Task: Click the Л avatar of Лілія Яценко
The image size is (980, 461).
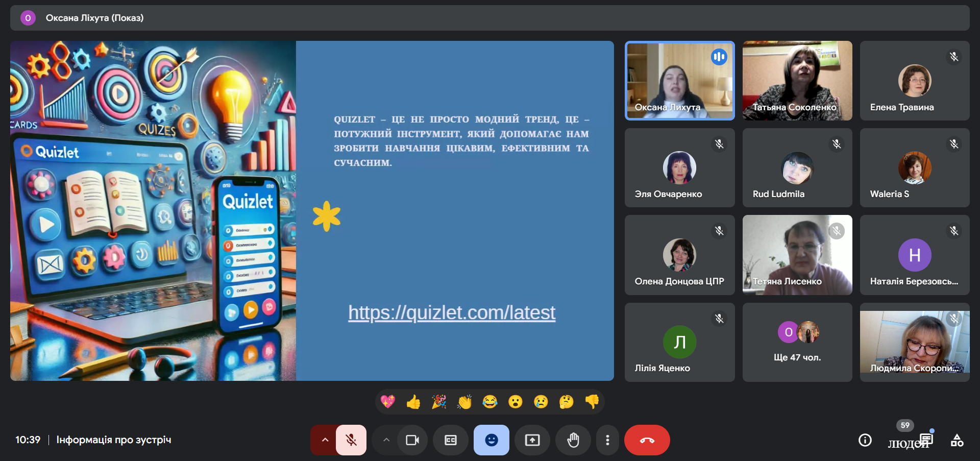Action: [x=679, y=342]
